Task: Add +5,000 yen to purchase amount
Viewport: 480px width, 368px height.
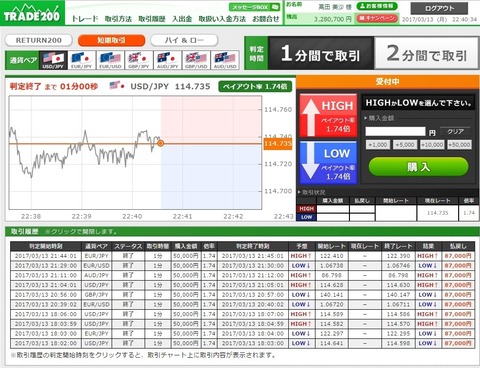Action: (x=405, y=145)
